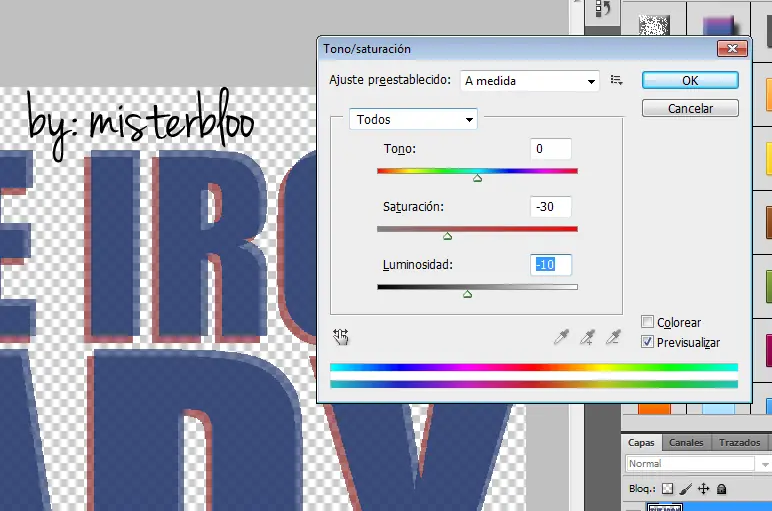
Task: Open preset options menu icon beside A medida
Action: tap(616, 80)
